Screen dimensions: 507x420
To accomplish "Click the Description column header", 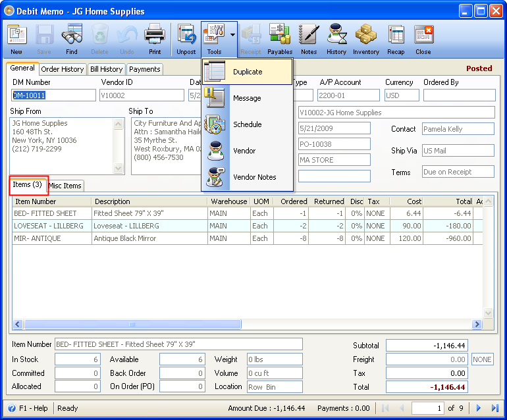I will click(x=149, y=201).
